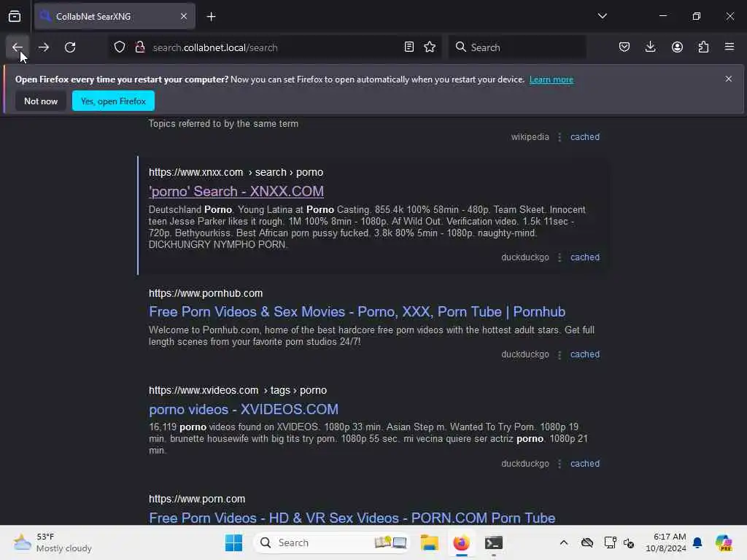Click 'Topics referred to by the same term' text

click(223, 124)
